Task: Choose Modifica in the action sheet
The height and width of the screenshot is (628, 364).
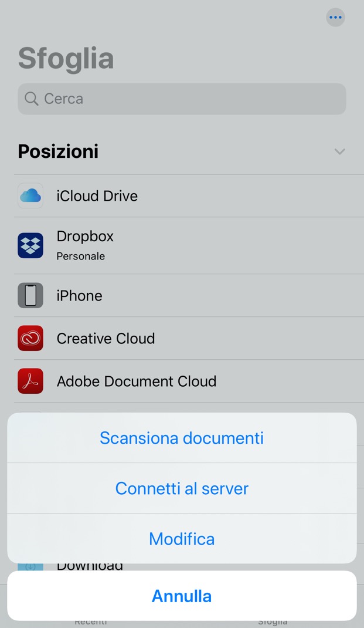Action: coord(182,539)
